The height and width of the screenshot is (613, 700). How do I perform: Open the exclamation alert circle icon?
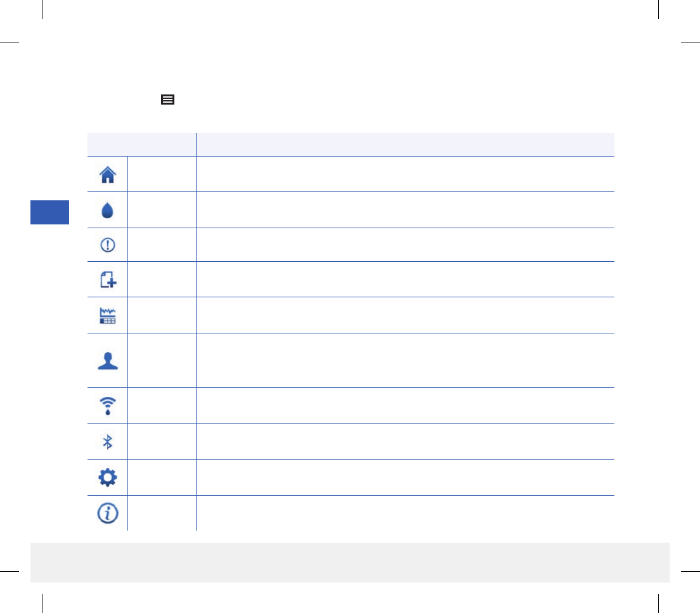pos(108,245)
